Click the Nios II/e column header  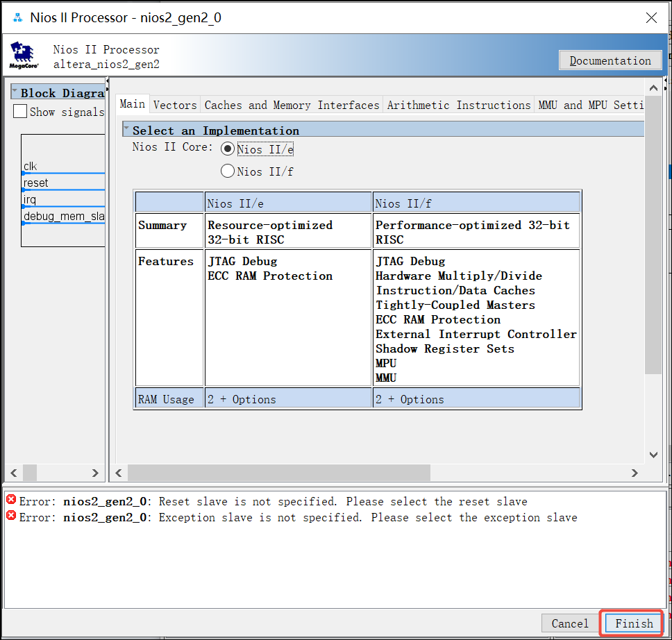pyautogui.click(x=288, y=202)
